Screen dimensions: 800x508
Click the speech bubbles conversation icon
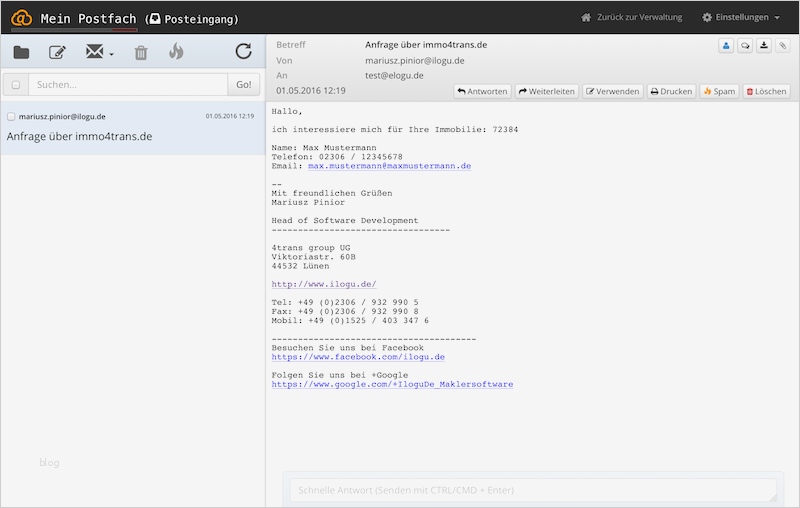point(745,45)
